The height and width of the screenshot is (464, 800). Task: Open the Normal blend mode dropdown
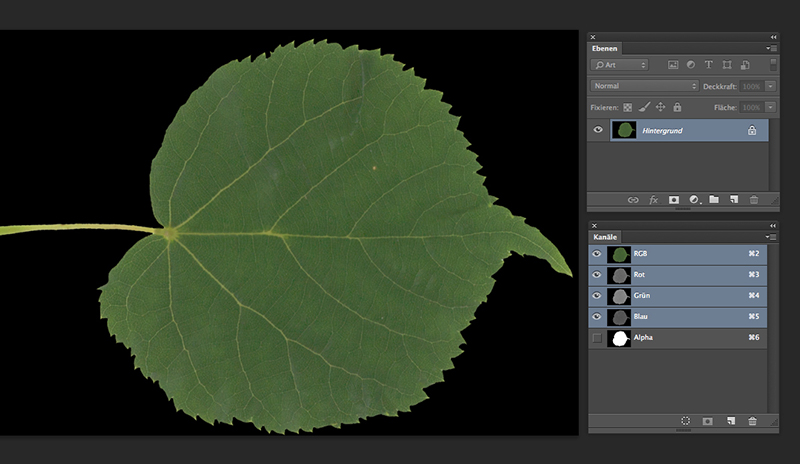tap(644, 86)
